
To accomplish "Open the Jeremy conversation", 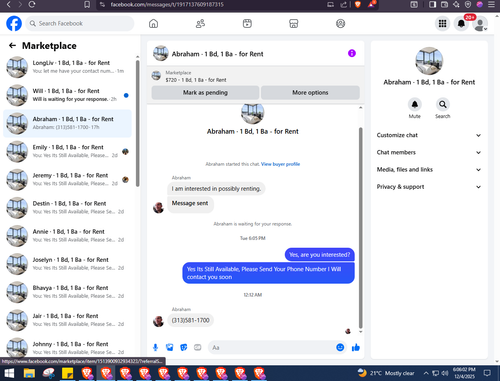I will [x=67, y=179].
